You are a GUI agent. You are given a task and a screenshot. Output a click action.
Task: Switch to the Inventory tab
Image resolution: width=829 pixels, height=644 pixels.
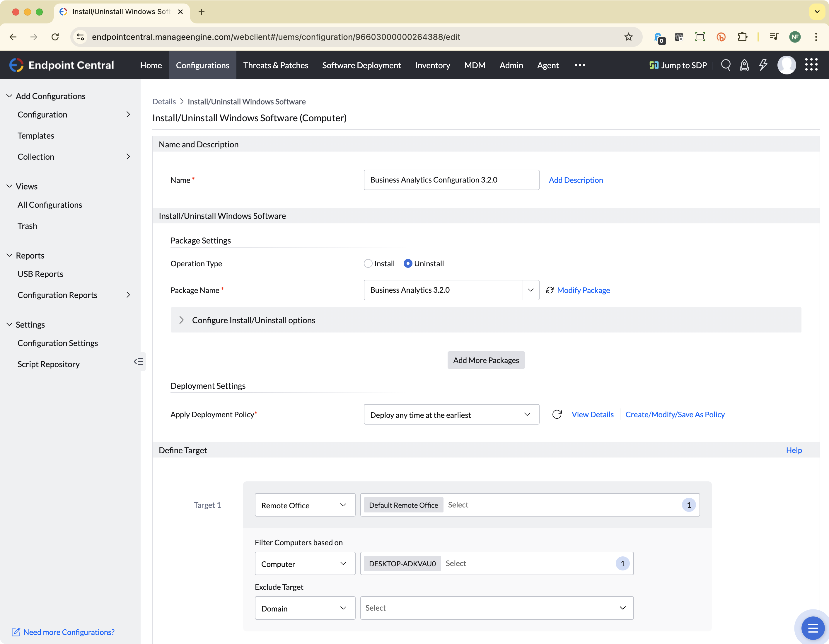[432, 65]
